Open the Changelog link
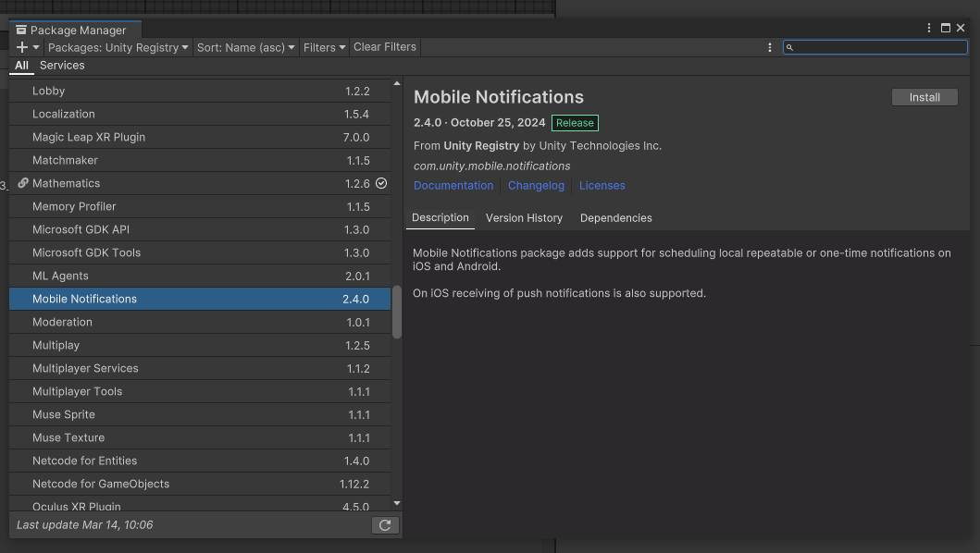980x553 pixels. (536, 186)
